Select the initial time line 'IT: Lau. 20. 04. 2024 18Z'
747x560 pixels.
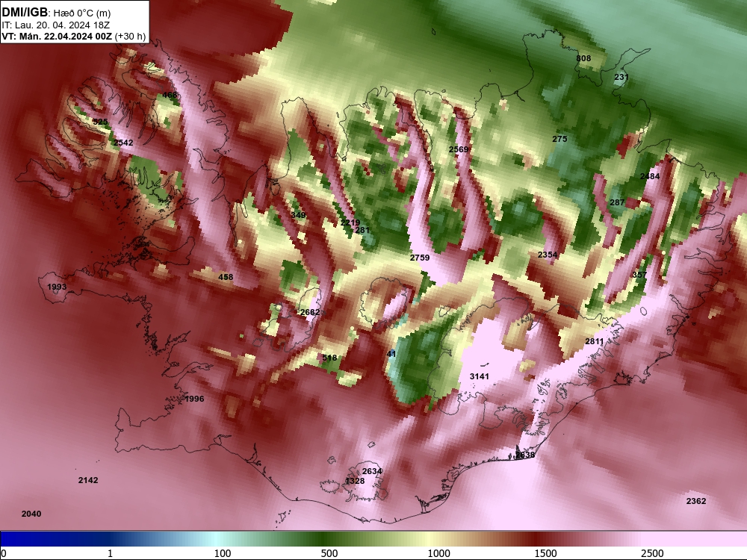(56, 25)
